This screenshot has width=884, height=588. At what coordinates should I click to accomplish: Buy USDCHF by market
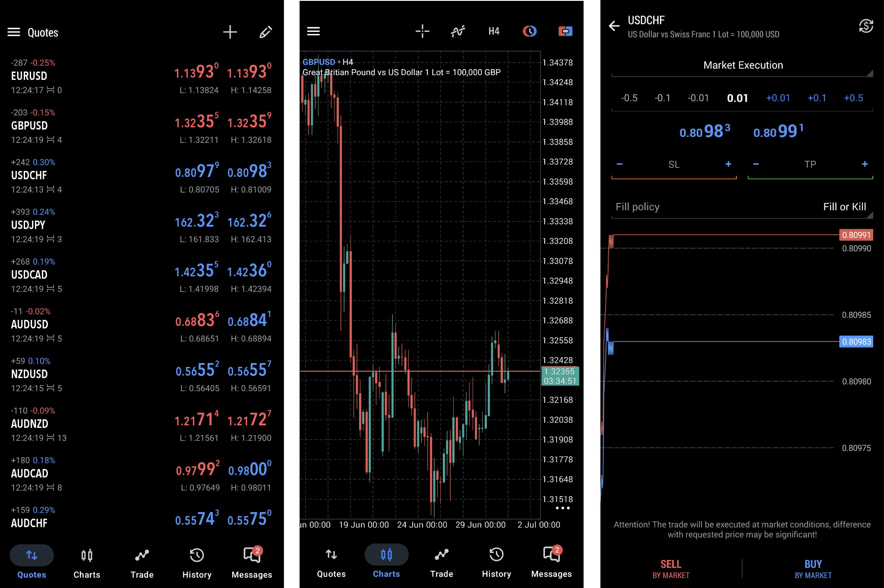[813, 569]
